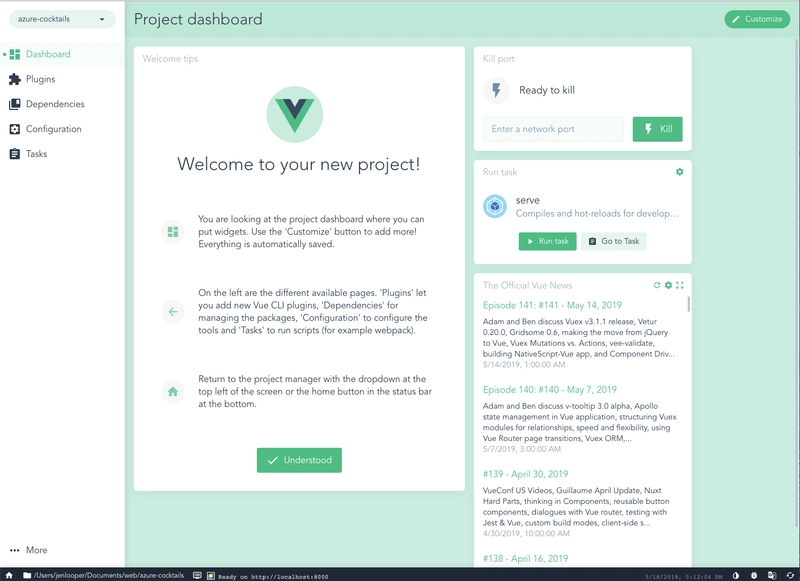Screen dimensions: 800x581
Task: Click the translate icon in status bar
Action: 771,575
